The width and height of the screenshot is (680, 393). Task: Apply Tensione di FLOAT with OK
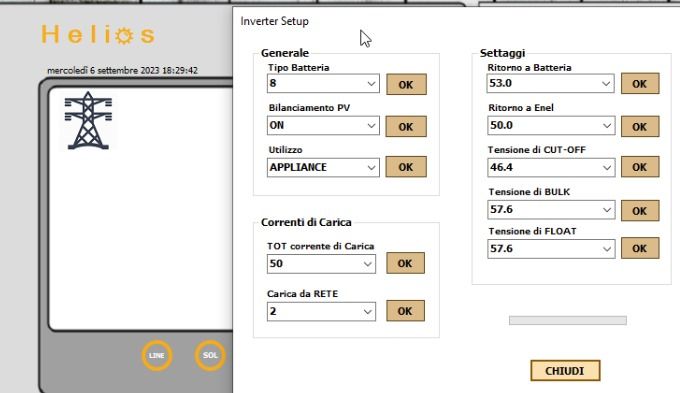click(x=640, y=248)
